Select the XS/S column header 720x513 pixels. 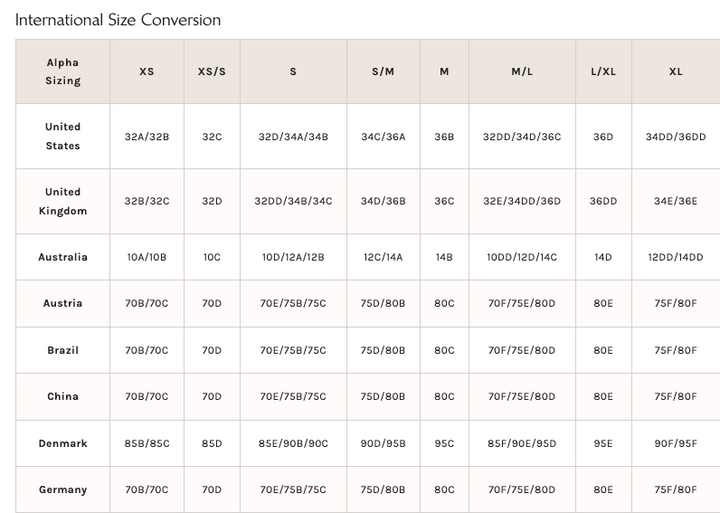click(x=212, y=72)
